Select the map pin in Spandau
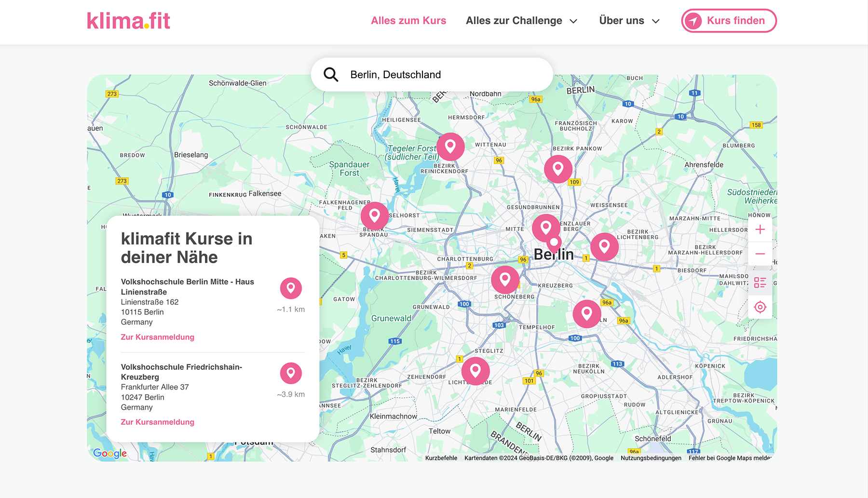Screen dimensions: 868x498 pyautogui.click(x=375, y=215)
